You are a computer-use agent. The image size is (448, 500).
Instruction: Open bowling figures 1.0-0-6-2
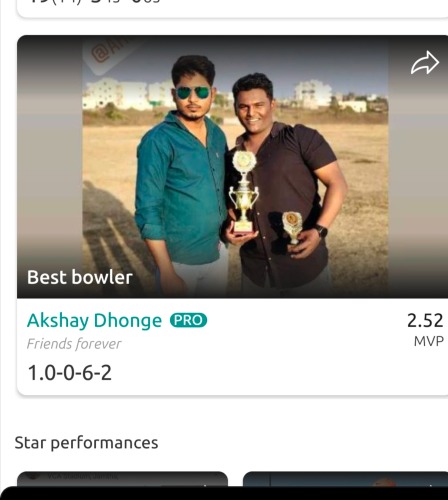(x=70, y=373)
